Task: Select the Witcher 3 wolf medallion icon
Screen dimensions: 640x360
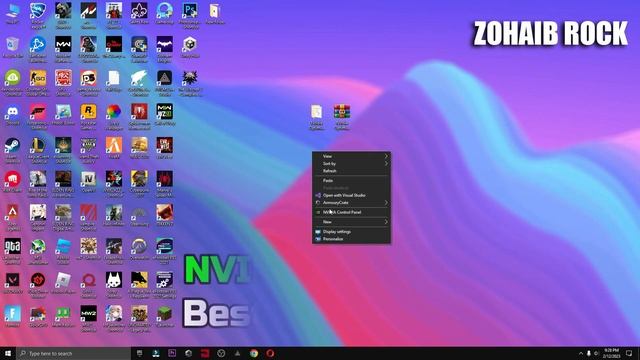Action: (x=190, y=78)
